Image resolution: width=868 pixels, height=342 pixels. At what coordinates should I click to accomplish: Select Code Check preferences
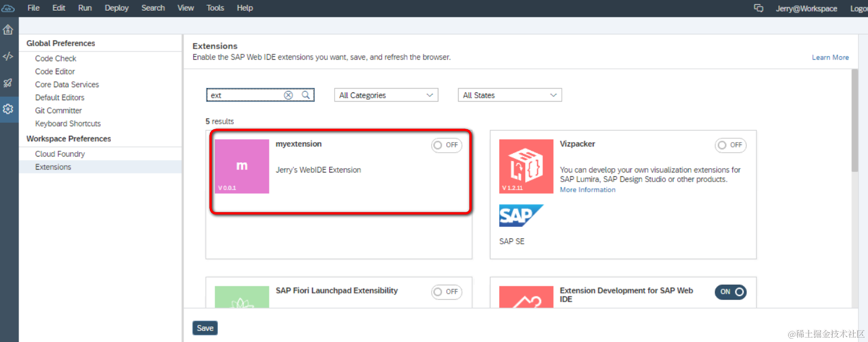pos(55,58)
